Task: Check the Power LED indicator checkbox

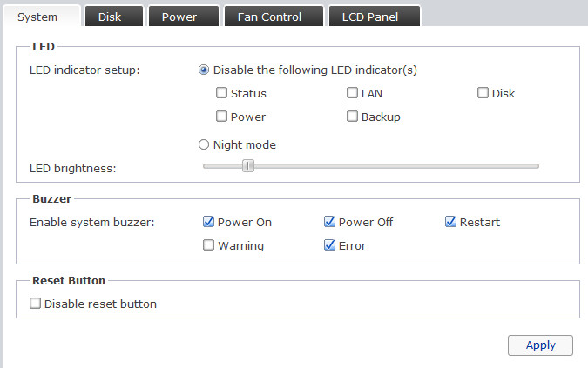Action: pos(222,117)
